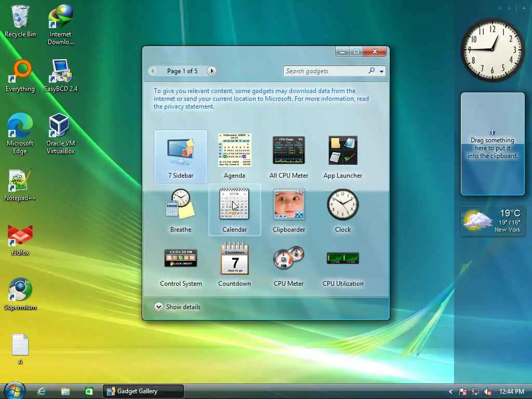Viewport: 532px width, 399px height.
Task: Open Windows Explorer from taskbar
Action: pos(65,392)
